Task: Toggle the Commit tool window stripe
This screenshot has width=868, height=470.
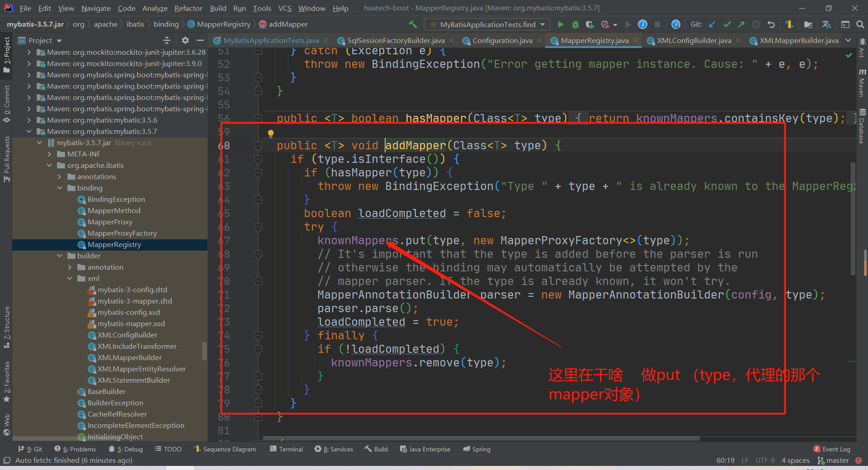Action: coord(6,104)
